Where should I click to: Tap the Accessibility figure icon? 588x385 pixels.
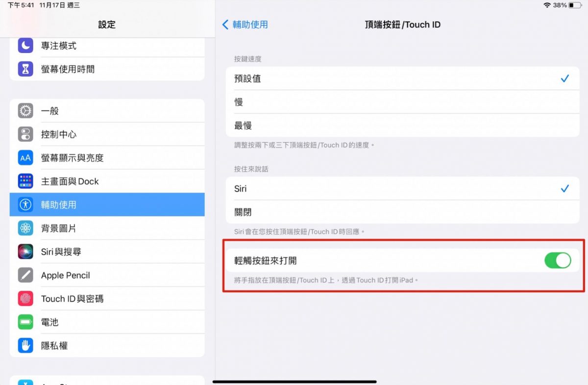coord(25,205)
